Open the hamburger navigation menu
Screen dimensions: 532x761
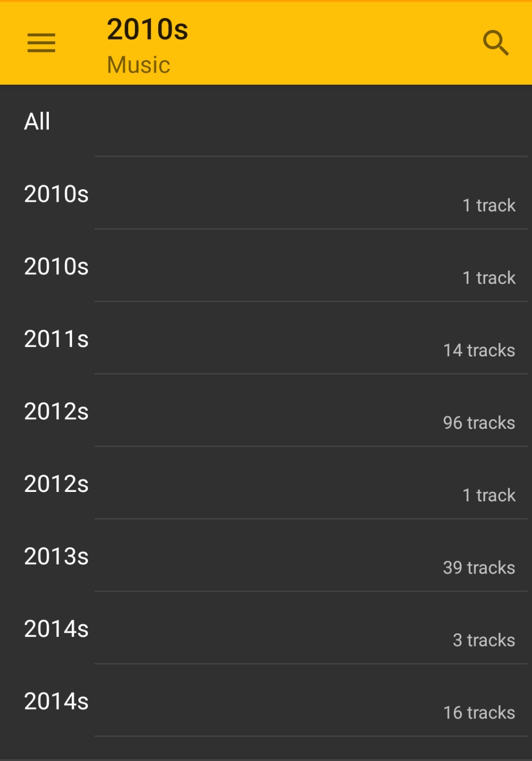coord(41,43)
